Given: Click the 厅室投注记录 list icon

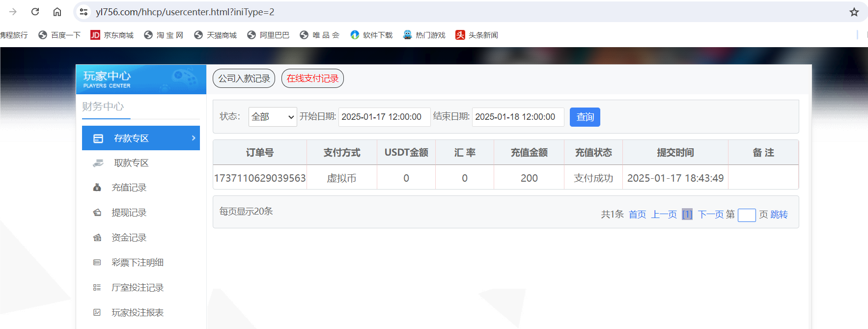Looking at the screenshot, I should coord(97,288).
